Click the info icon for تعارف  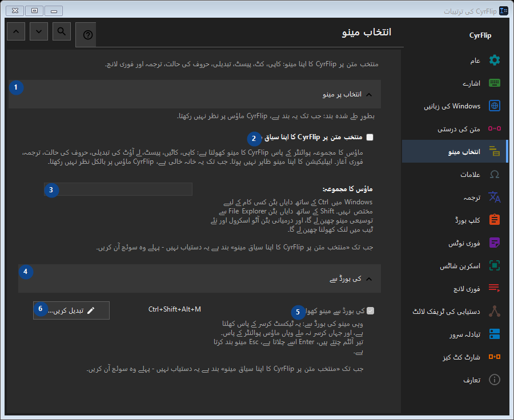tap(495, 379)
